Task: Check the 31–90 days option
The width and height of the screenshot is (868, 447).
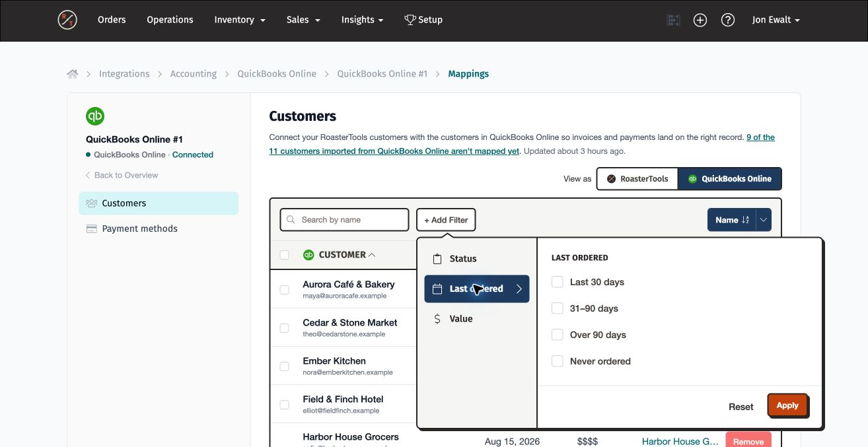Action: [x=558, y=308]
